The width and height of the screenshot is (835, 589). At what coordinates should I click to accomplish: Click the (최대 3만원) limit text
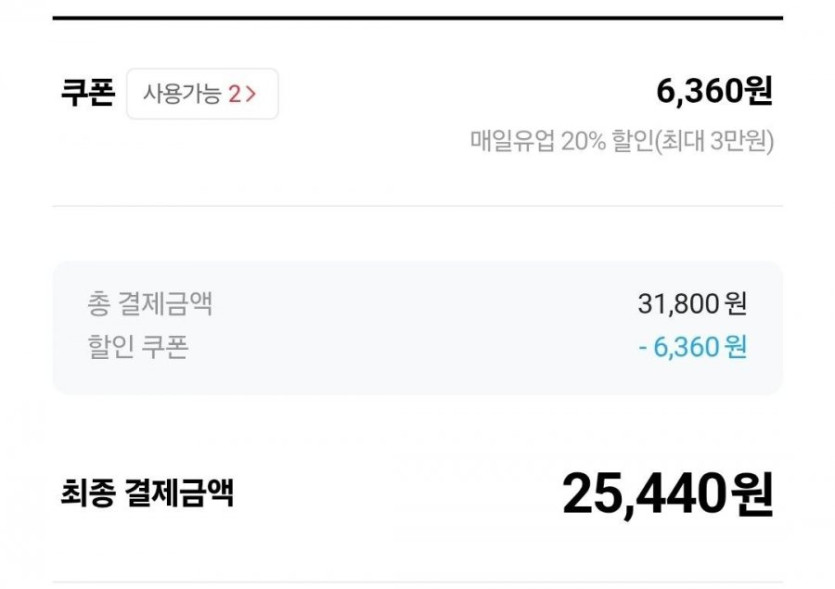coord(714,141)
